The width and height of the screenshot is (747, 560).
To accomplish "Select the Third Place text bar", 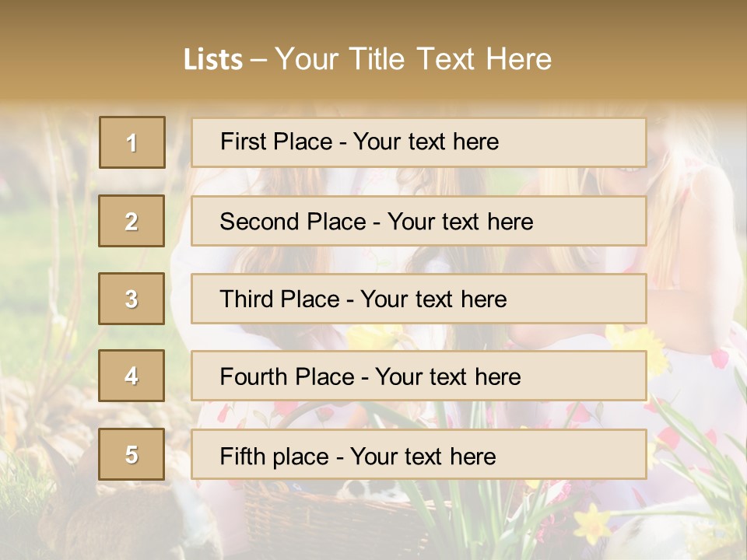I will click(419, 299).
